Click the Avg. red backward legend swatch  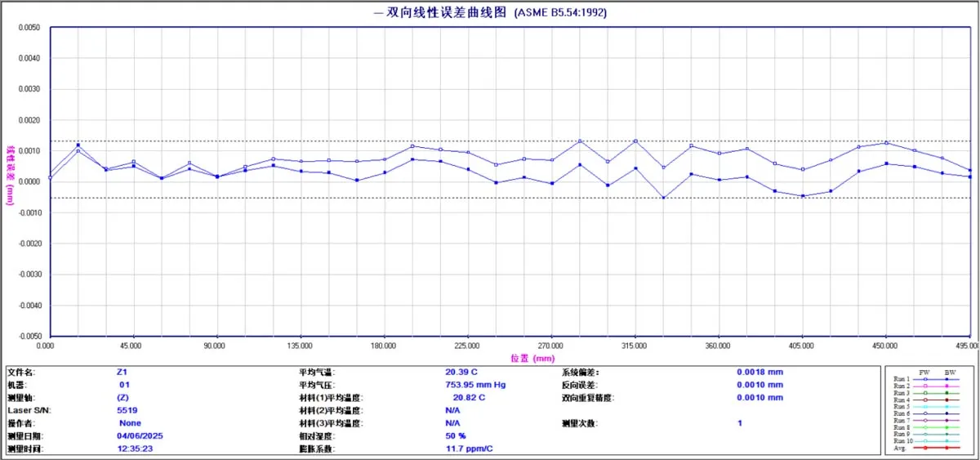tap(947, 449)
